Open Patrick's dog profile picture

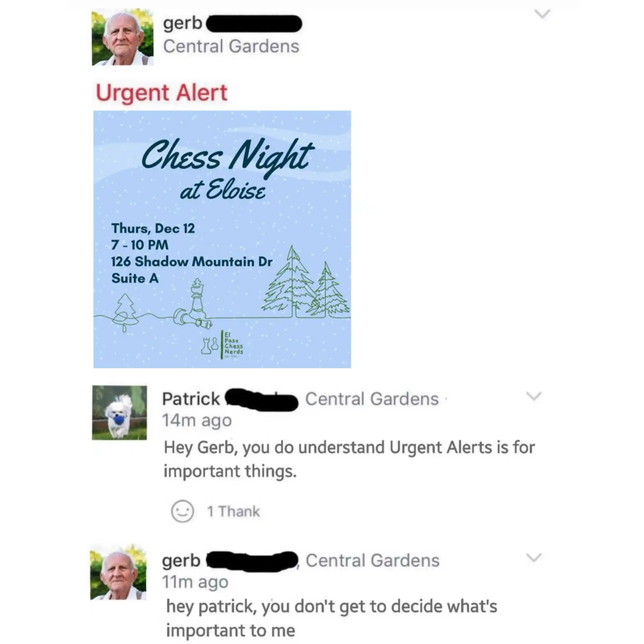(119, 413)
